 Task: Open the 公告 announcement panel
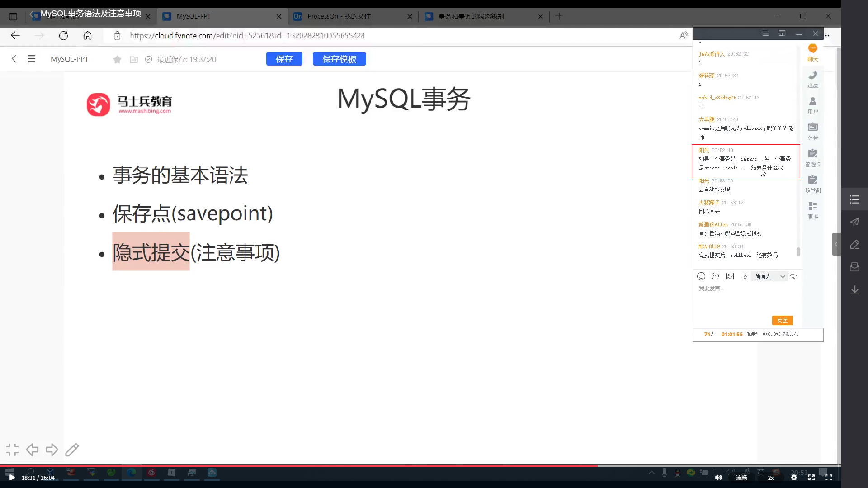click(812, 131)
